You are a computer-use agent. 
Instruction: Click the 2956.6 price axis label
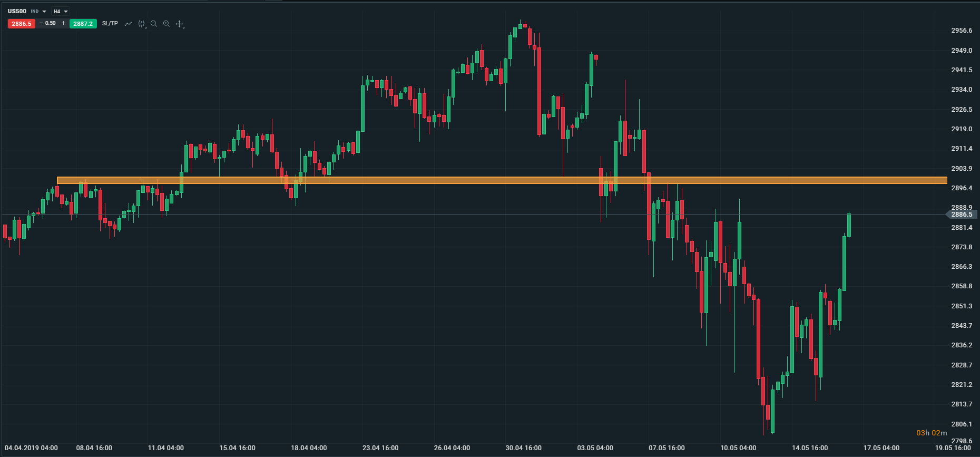pos(962,31)
